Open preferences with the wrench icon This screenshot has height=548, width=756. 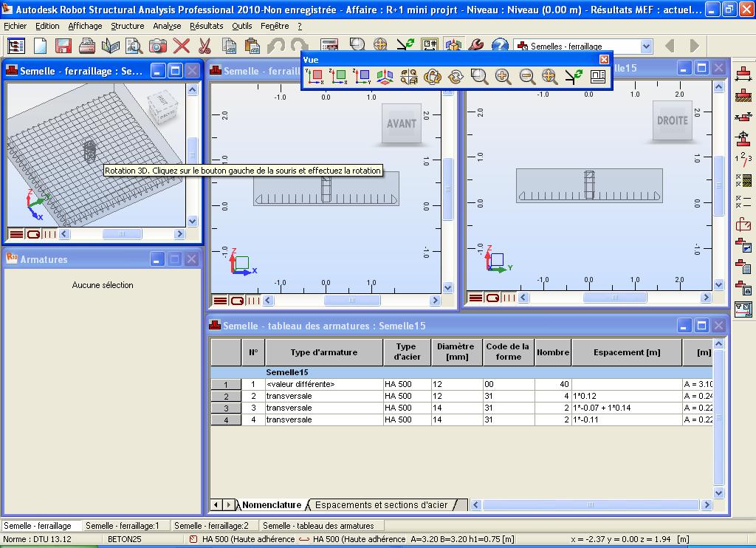point(476,45)
